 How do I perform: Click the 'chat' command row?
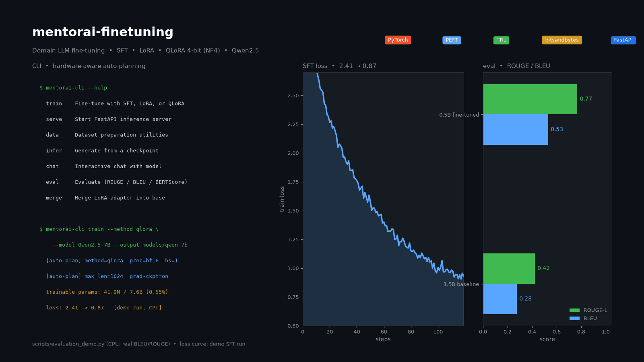[104, 166]
